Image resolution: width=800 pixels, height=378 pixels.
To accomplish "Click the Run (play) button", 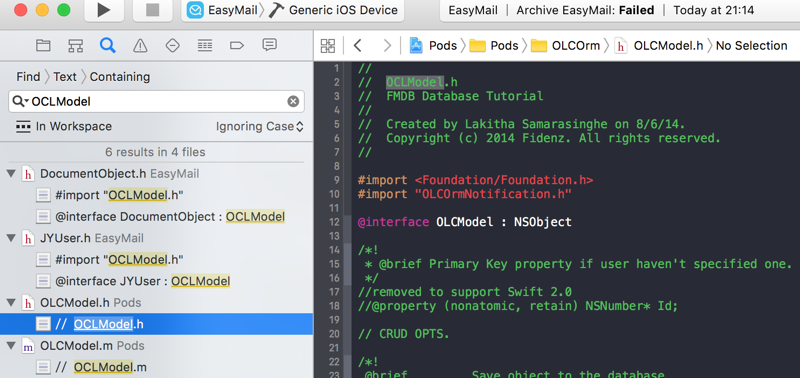I will pyautogui.click(x=104, y=10).
